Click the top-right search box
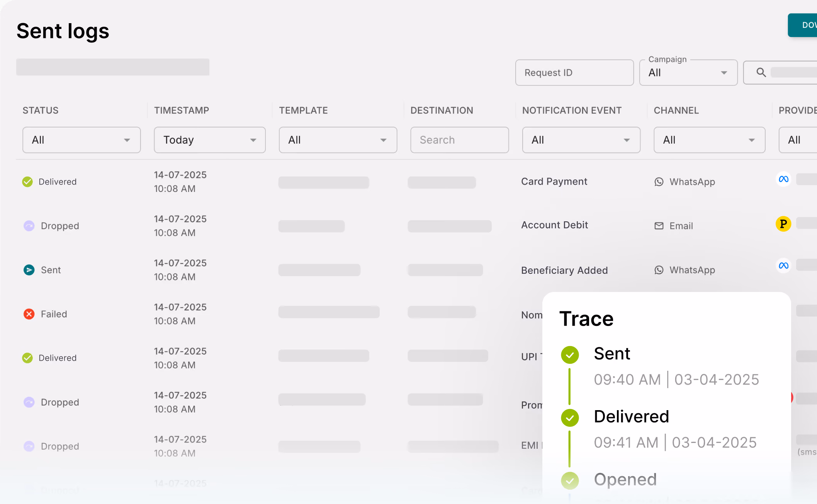Viewport: 817px width, 504px height. click(x=780, y=73)
